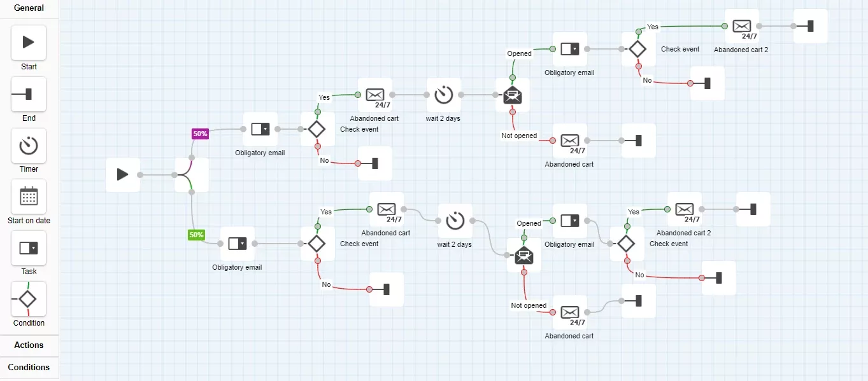Select the Obligatory email task in green branch
The image size is (868, 381).
click(x=237, y=244)
